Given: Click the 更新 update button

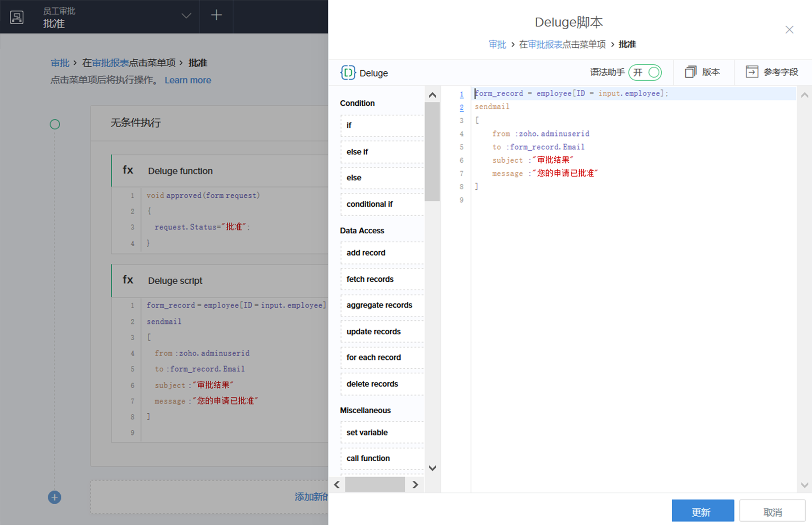Looking at the screenshot, I should tap(703, 512).
